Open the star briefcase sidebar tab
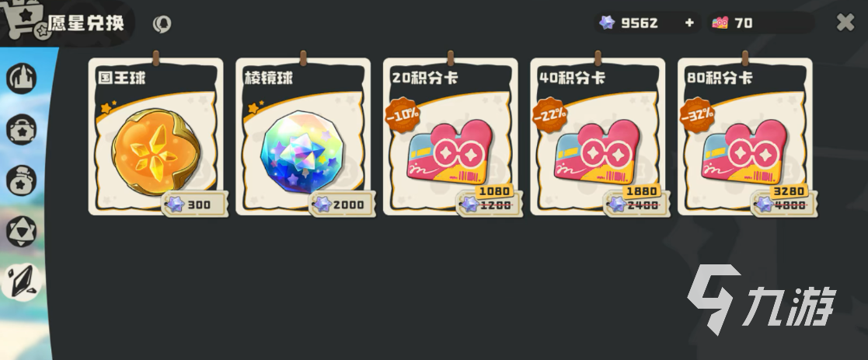Viewport: 868px width, 360px height. point(22,130)
